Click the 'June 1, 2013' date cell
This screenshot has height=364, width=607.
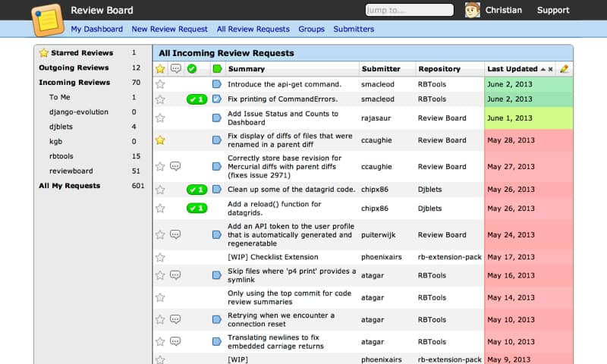coord(529,118)
